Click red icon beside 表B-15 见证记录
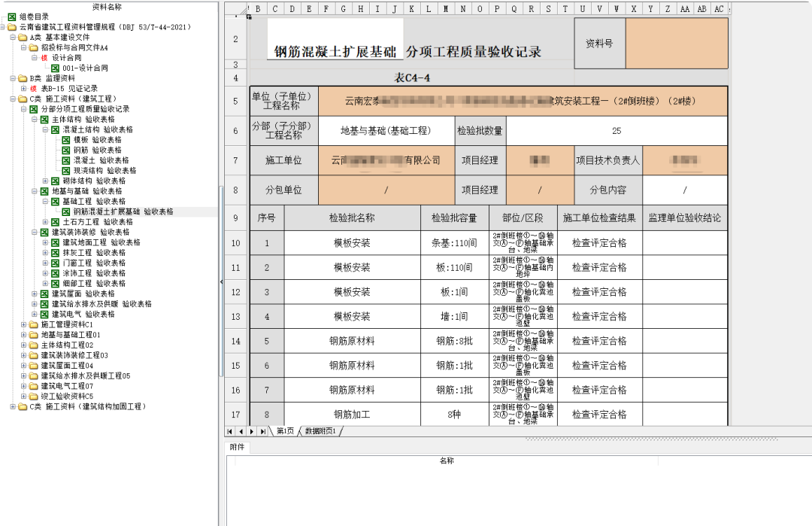812x526 pixels. click(x=34, y=89)
